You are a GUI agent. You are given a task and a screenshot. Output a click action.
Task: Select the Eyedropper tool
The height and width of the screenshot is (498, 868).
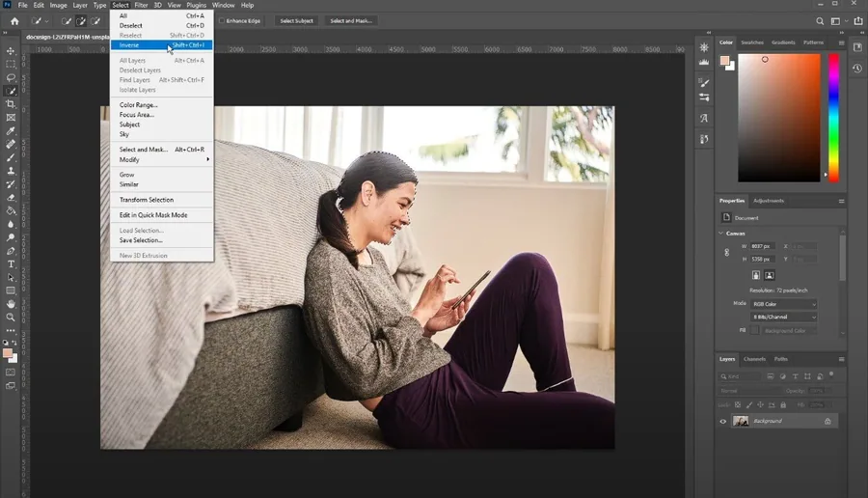11,130
